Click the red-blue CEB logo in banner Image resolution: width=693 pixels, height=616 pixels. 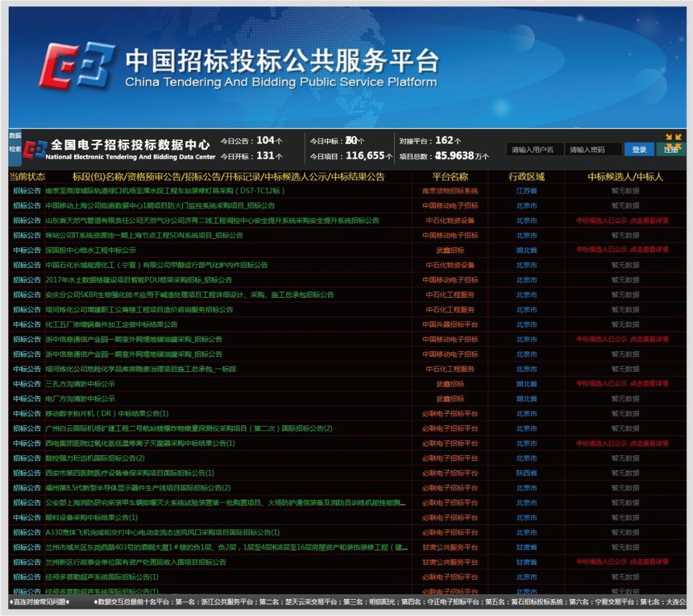click(x=76, y=66)
